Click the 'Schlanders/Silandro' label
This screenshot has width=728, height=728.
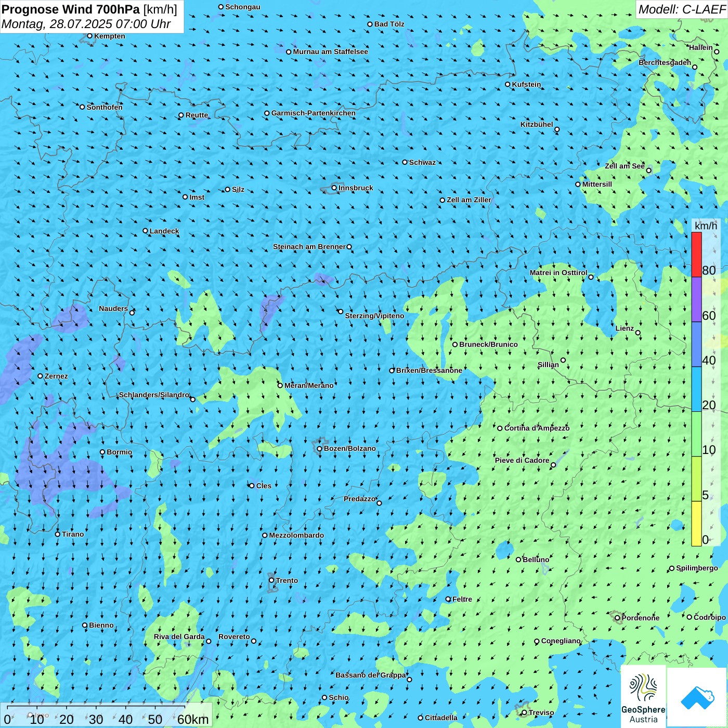coord(154,395)
